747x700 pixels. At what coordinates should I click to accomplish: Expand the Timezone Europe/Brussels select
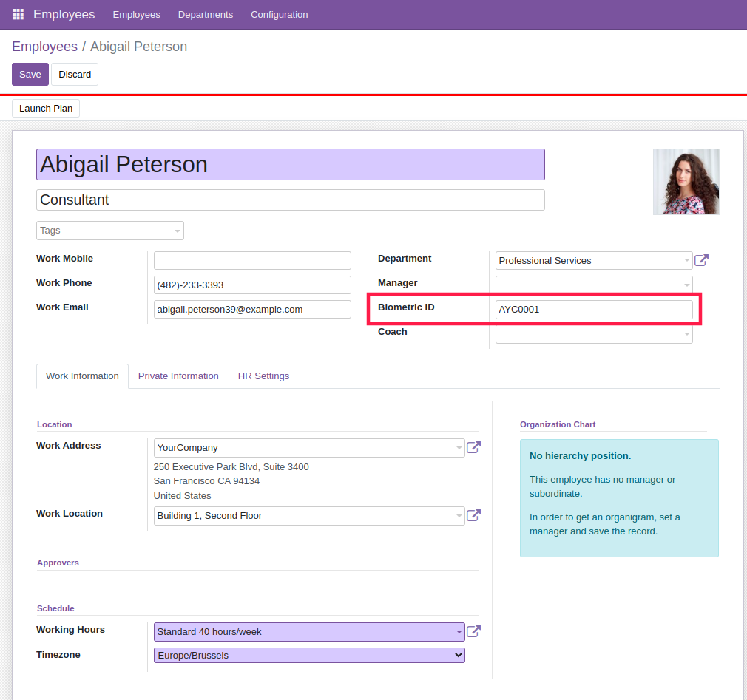[x=309, y=655]
